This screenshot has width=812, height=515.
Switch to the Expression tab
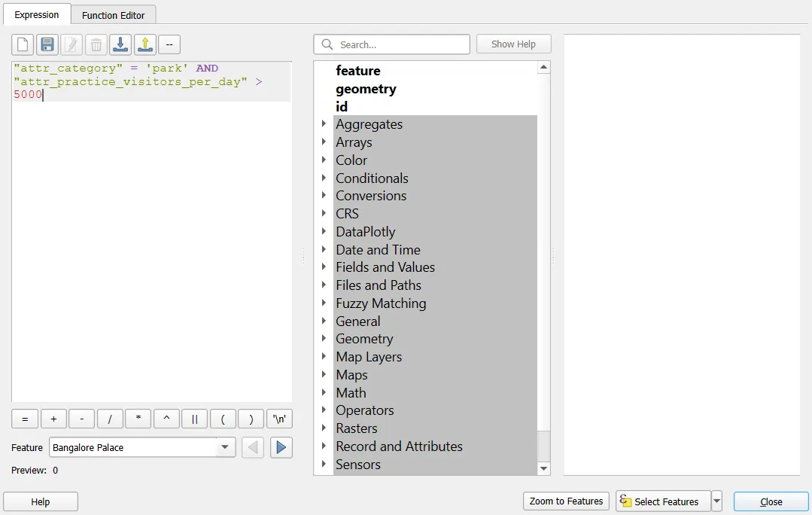pyautogui.click(x=37, y=15)
